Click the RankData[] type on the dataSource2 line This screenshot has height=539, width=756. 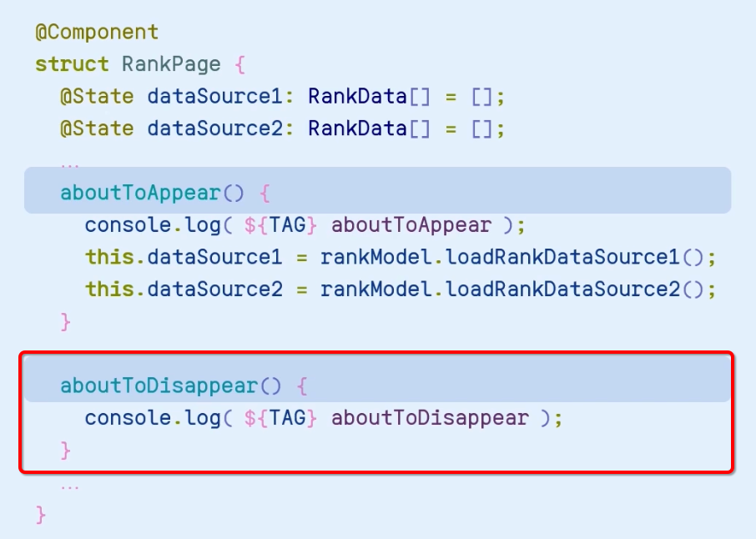tap(370, 128)
